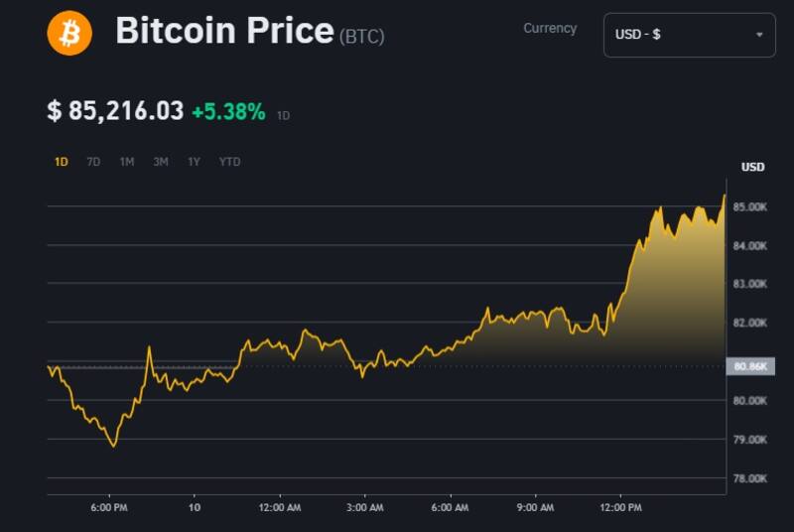Click the $85,216.03 current price

coord(115,111)
